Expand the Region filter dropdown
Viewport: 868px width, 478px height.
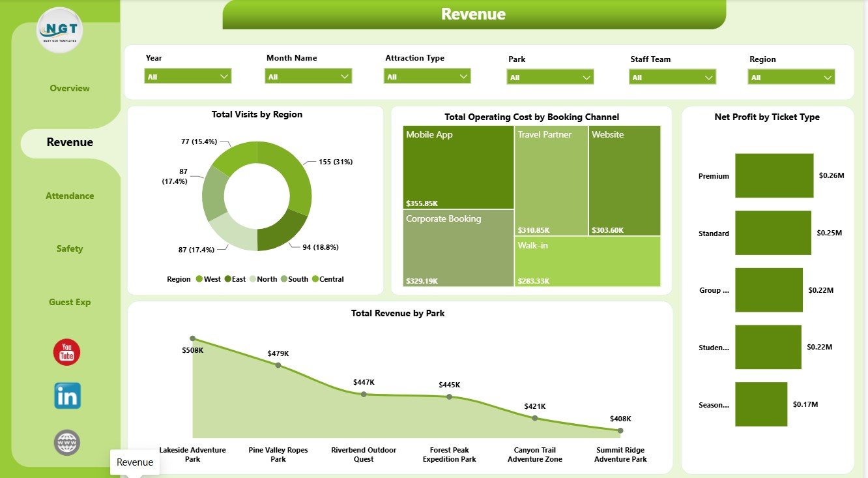pyautogui.click(x=791, y=77)
